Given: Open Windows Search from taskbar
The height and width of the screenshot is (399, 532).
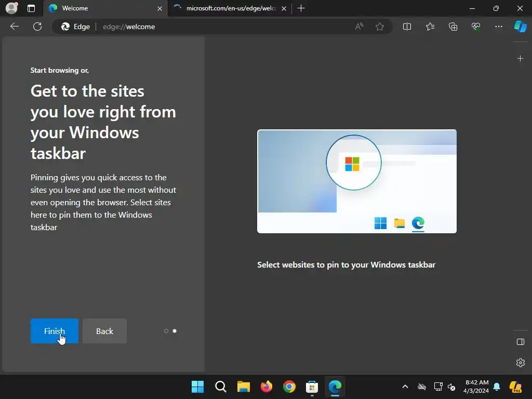Looking at the screenshot, I should pos(220,387).
